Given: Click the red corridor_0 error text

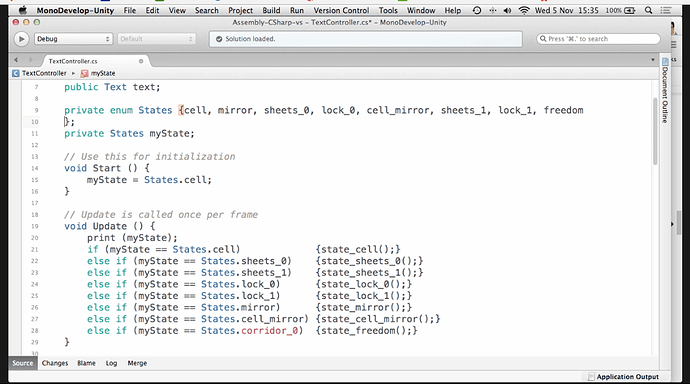Looking at the screenshot, I should (269, 330).
